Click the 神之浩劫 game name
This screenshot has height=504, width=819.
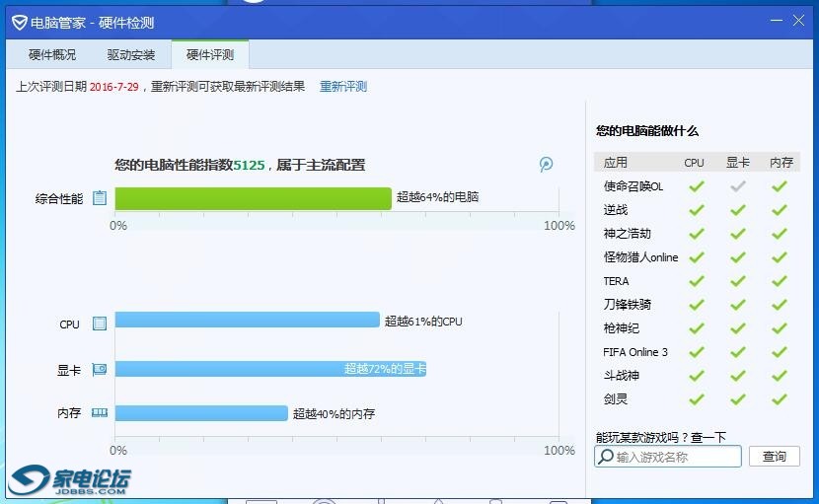(x=627, y=234)
